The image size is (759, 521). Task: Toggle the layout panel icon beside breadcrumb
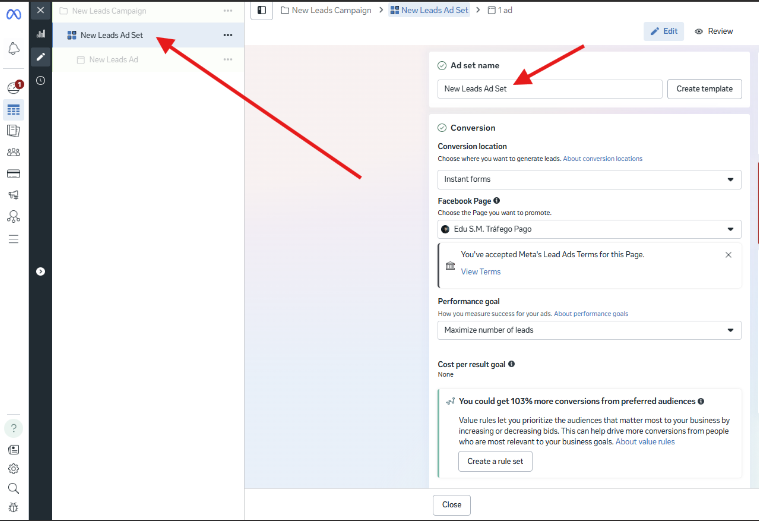(x=262, y=10)
